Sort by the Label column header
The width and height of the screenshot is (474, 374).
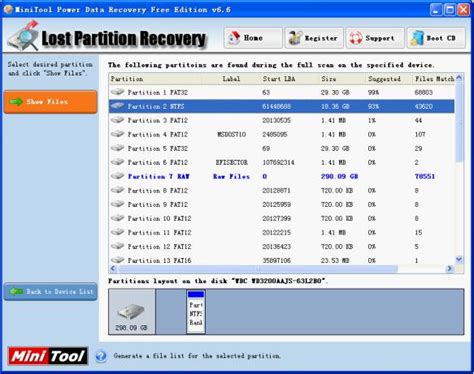click(x=231, y=79)
